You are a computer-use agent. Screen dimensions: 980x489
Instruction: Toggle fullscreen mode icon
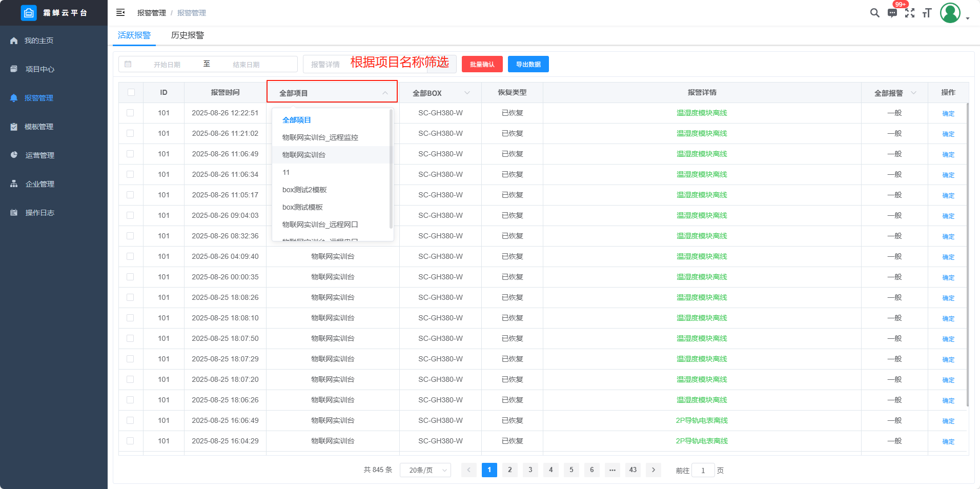click(910, 13)
